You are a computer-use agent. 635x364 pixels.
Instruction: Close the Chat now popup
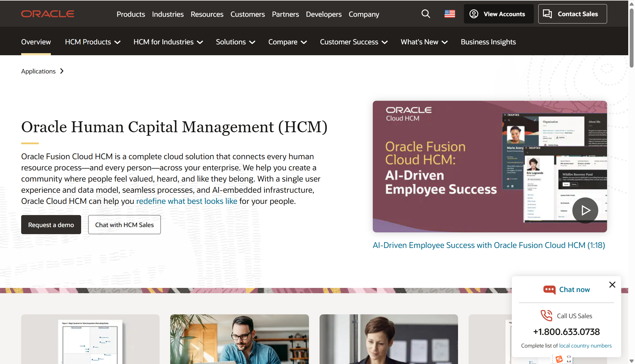pos(612,284)
